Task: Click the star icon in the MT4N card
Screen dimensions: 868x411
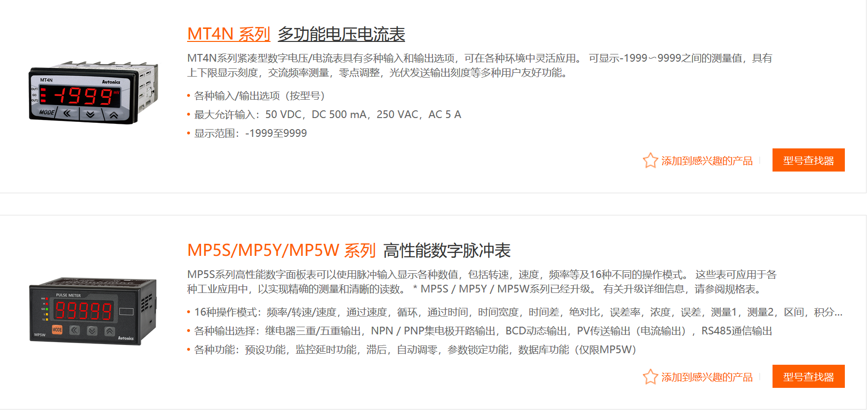Action: (650, 160)
